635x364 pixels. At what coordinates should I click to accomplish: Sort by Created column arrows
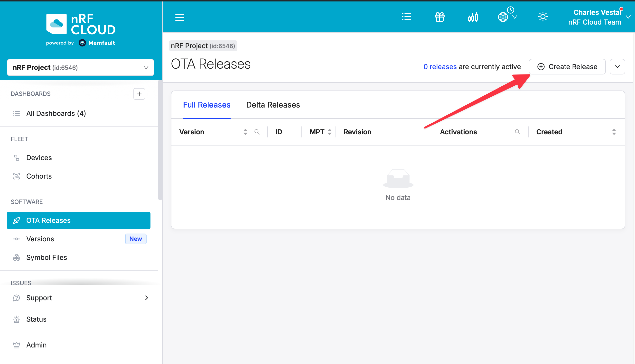(614, 132)
